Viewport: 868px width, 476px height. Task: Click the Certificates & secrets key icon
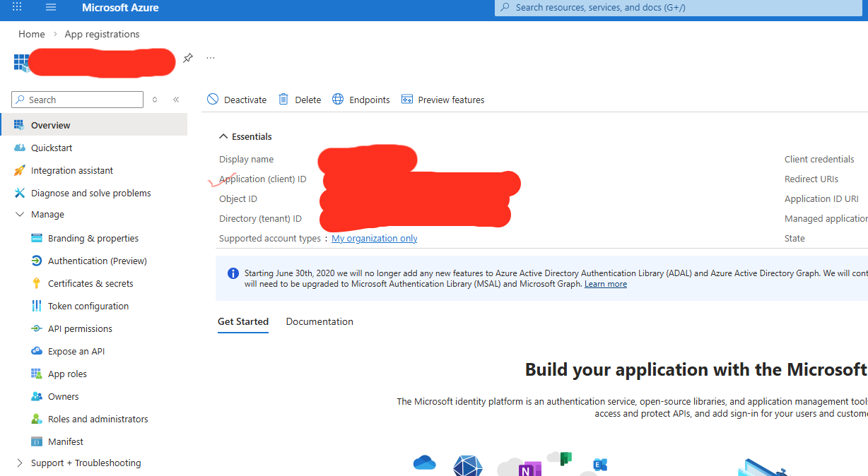[37, 283]
